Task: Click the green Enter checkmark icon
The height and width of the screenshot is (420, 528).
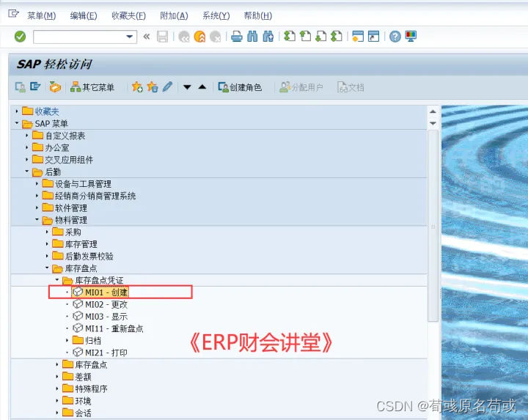Action: (20, 37)
